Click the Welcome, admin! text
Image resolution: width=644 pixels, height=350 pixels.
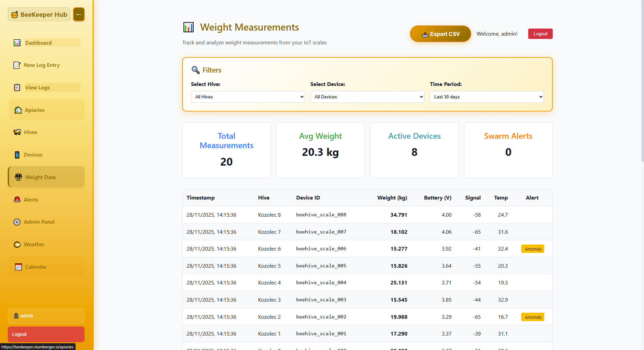(497, 34)
